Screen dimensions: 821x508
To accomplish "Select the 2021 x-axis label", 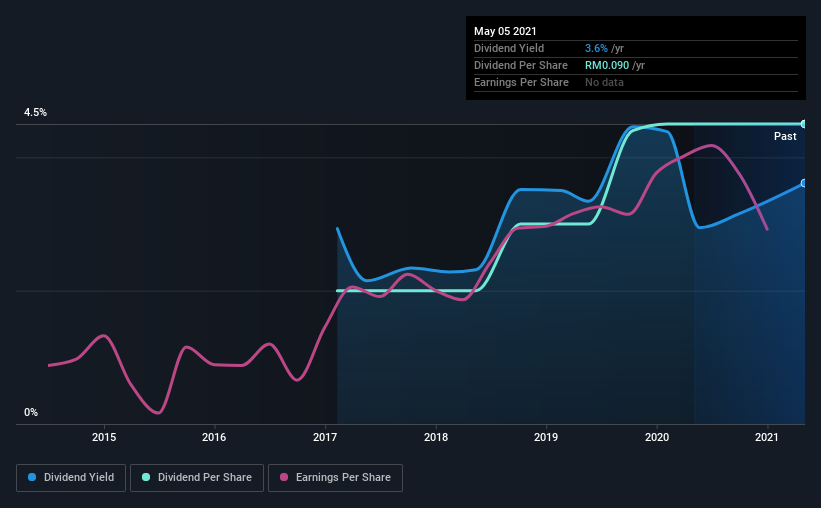I will [x=767, y=437].
